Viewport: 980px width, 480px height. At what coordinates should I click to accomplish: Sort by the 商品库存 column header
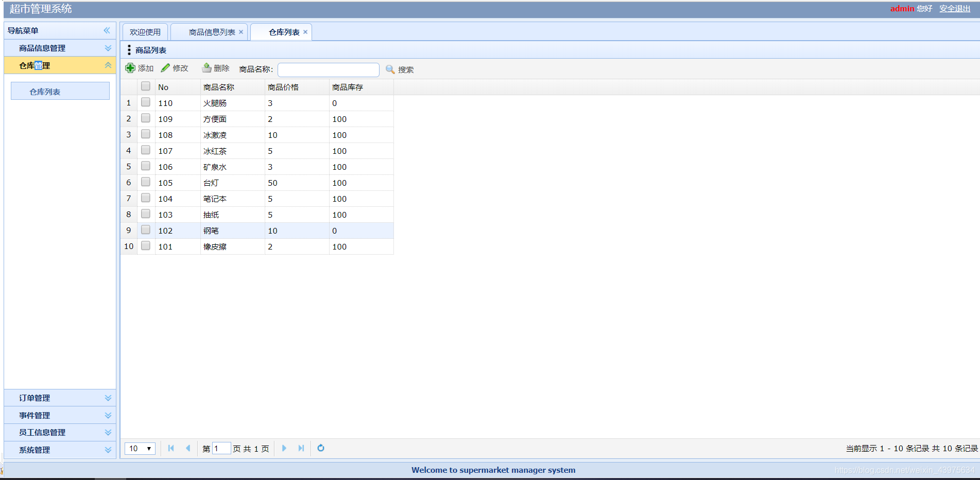click(x=362, y=87)
